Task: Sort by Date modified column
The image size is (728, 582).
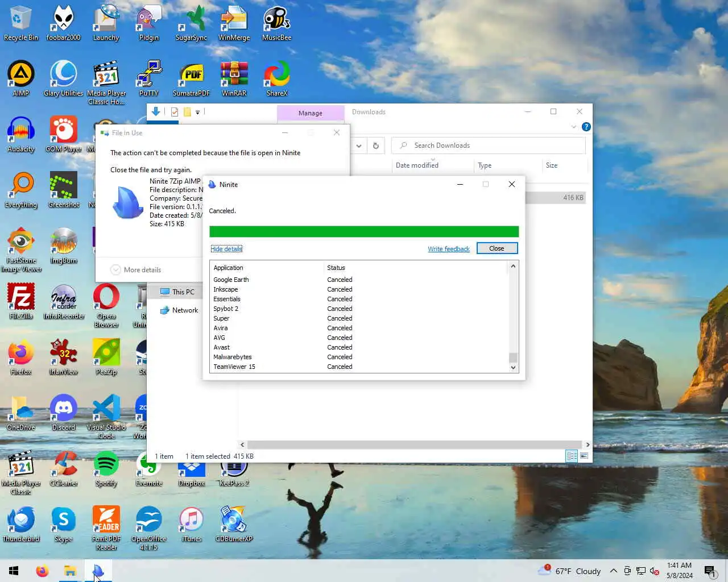Action: pos(417,165)
